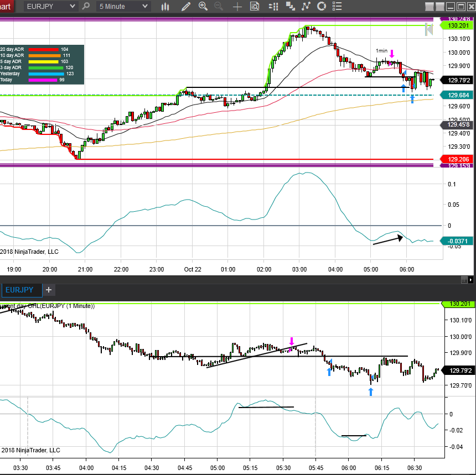
Task: Open the Data Box icon
Action: [255, 7]
